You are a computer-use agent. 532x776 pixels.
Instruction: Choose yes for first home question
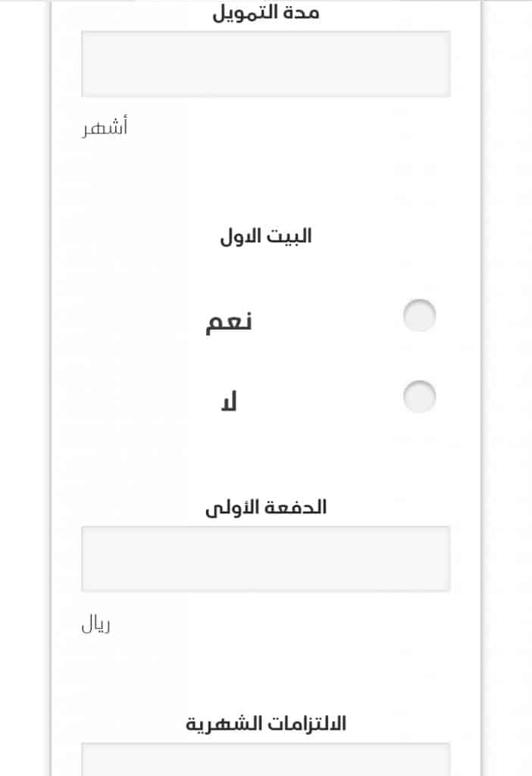[419, 316]
